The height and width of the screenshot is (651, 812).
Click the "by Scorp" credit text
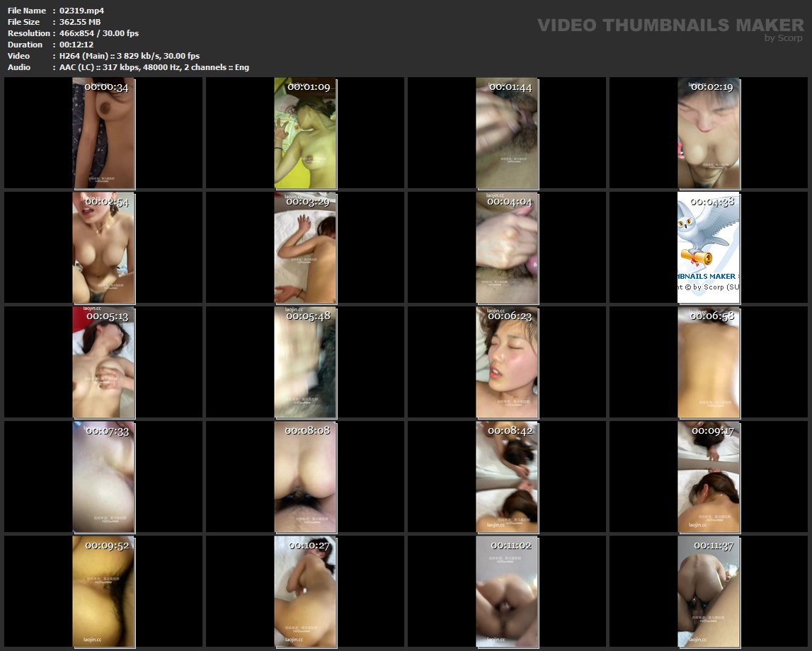coord(783,38)
